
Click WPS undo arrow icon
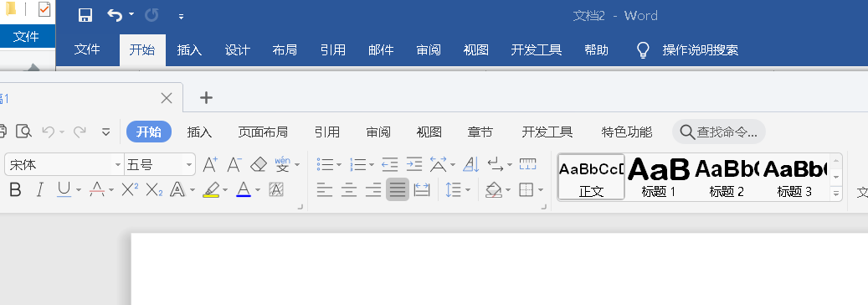point(49,132)
